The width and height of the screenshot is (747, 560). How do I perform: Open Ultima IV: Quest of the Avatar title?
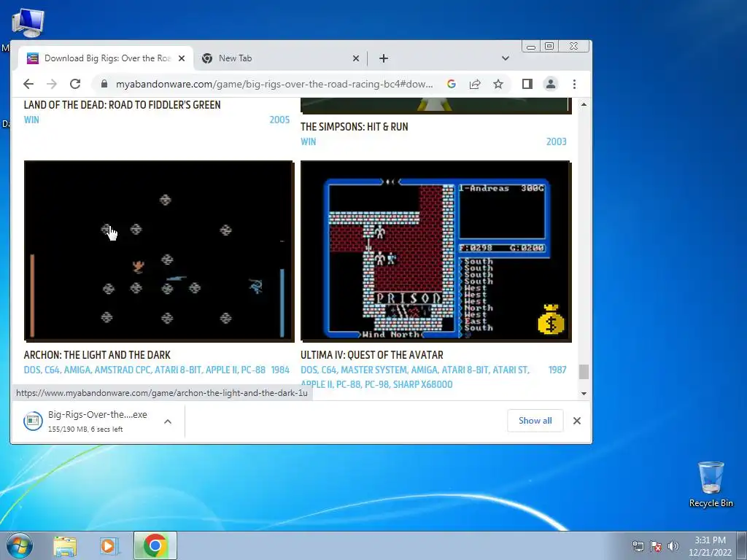[x=371, y=355]
